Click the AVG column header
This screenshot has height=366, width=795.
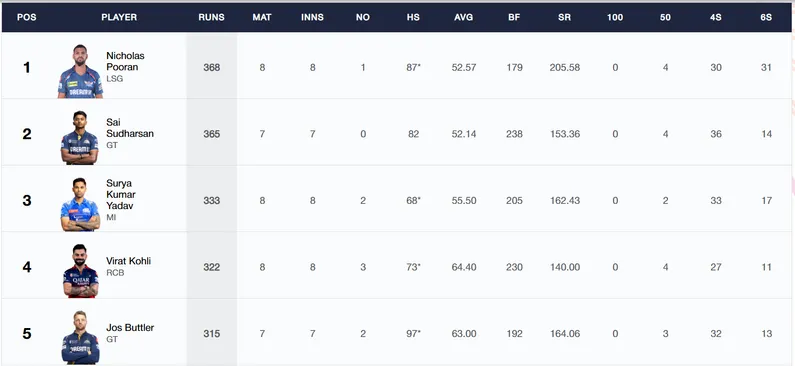tap(463, 17)
